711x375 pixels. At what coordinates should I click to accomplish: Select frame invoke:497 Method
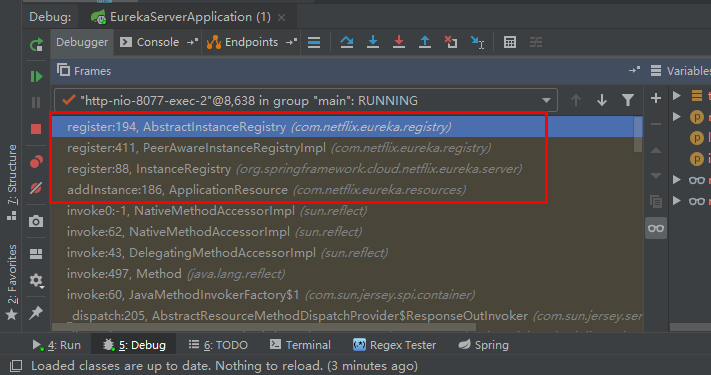pyautogui.click(x=346, y=273)
